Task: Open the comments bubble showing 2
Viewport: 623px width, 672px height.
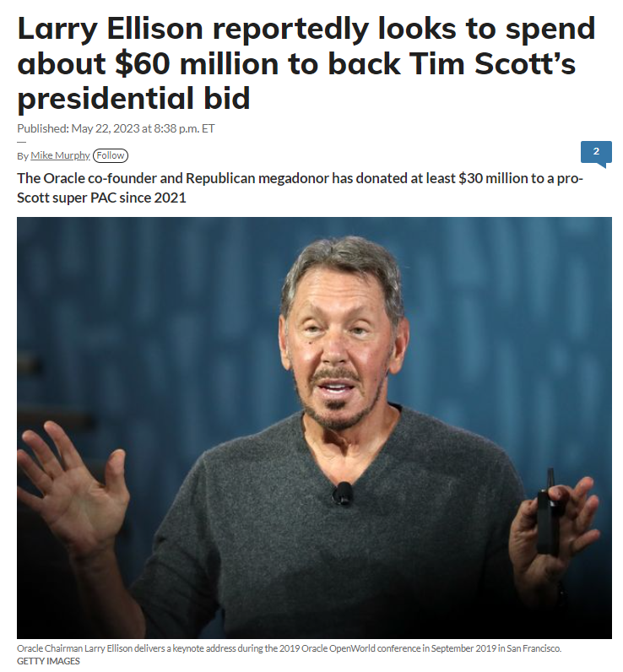Action: point(596,154)
